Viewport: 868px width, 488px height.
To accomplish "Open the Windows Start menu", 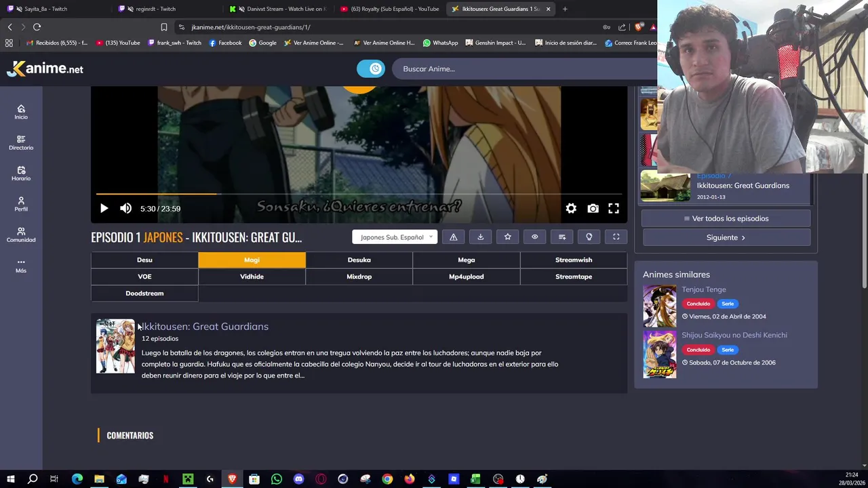I will 10,479.
